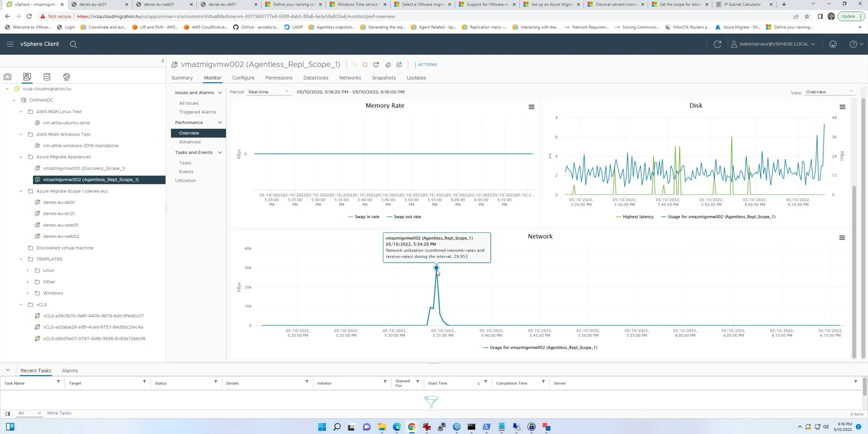This screenshot has width=868, height=434.
Task: Open the View Overview dropdown
Action: pyautogui.click(x=829, y=92)
